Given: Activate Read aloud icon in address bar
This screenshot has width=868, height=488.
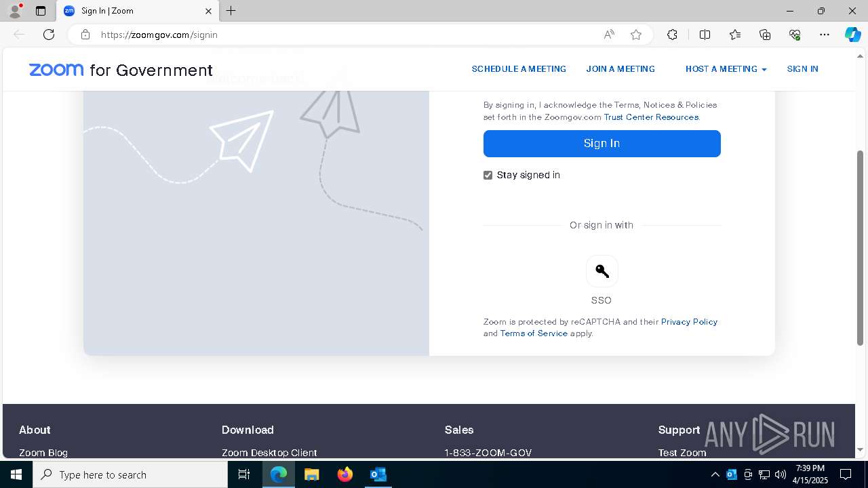Looking at the screenshot, I should point(609,35).
